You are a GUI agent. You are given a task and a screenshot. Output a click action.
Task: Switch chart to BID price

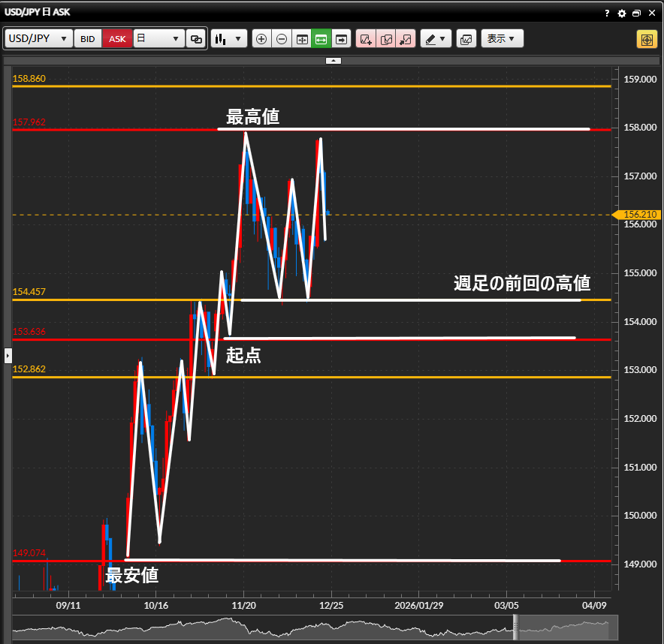tap(88, 39)
